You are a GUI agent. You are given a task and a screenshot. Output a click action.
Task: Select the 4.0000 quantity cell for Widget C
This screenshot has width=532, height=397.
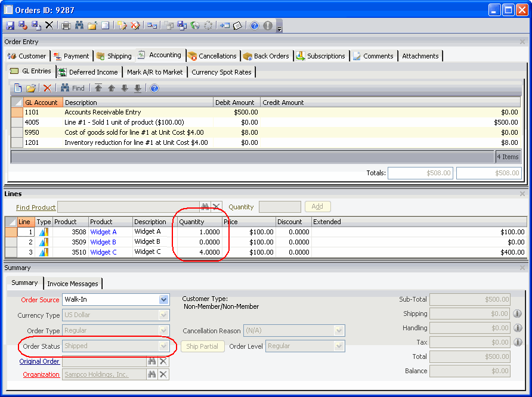pos(199,252)
